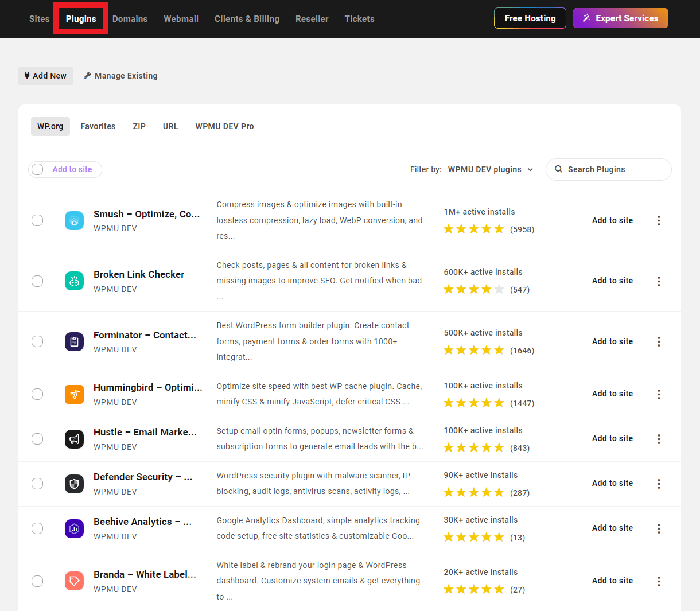
Task: Click the Hummingbird plugin icon
Action: (75, 394)
